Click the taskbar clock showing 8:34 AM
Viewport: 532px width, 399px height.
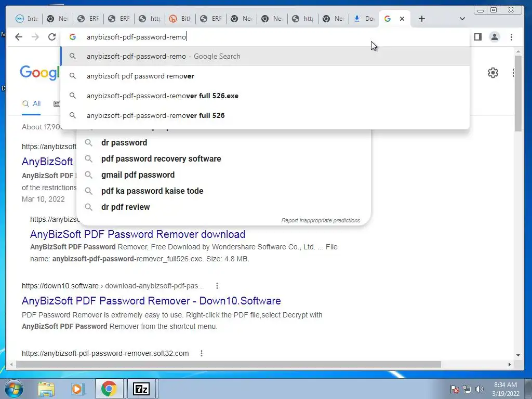pos(506,389)
